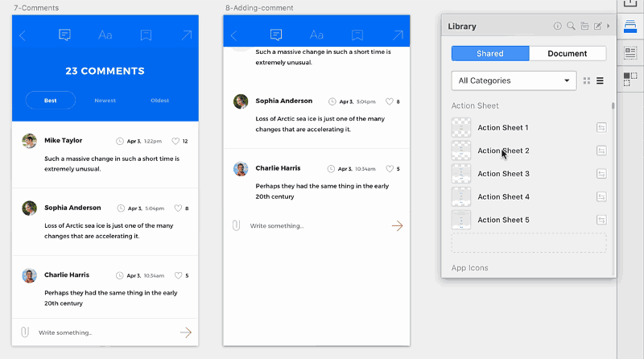The image size is (644, 359).
Task: Click the Write something field in 8-Adding-comment
Action: (277, 226)
